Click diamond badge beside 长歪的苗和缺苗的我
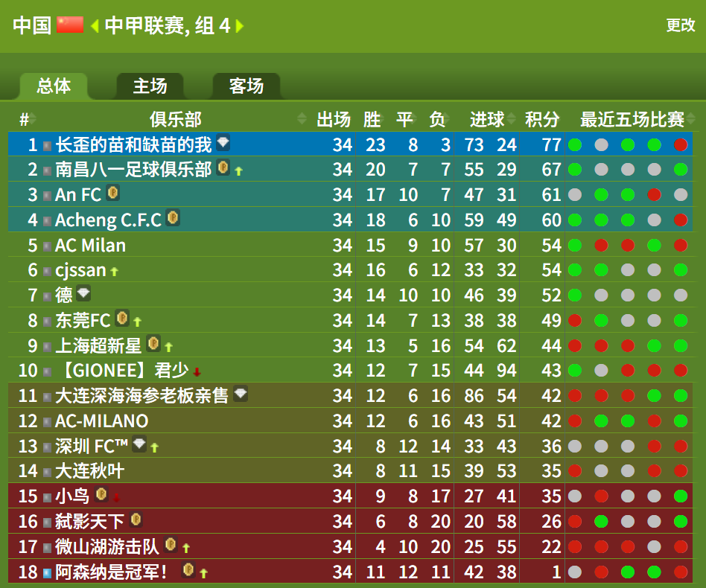 [x=223, y=142]
